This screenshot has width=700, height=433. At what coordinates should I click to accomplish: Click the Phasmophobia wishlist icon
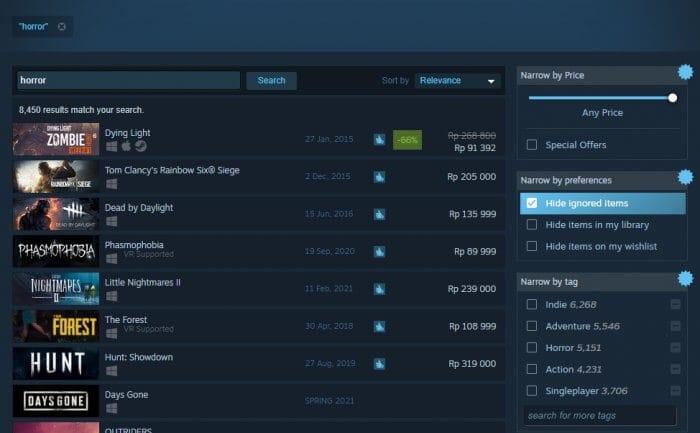[x=379, y=252]
